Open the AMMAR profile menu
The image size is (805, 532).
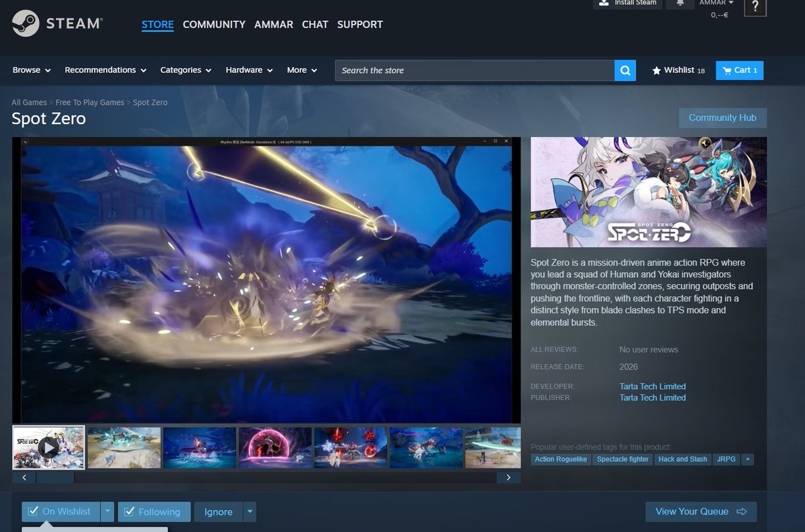274,24
